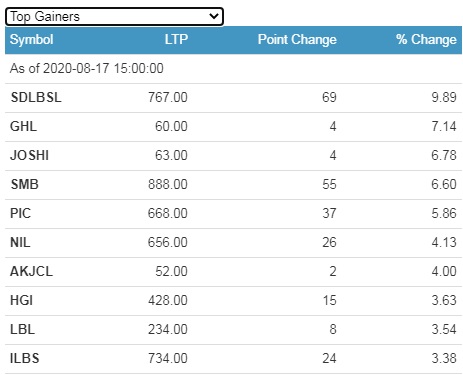This screenshot has width=463, height=375.
Task: Open the GHL symbol
Action: tap(23, 126)
